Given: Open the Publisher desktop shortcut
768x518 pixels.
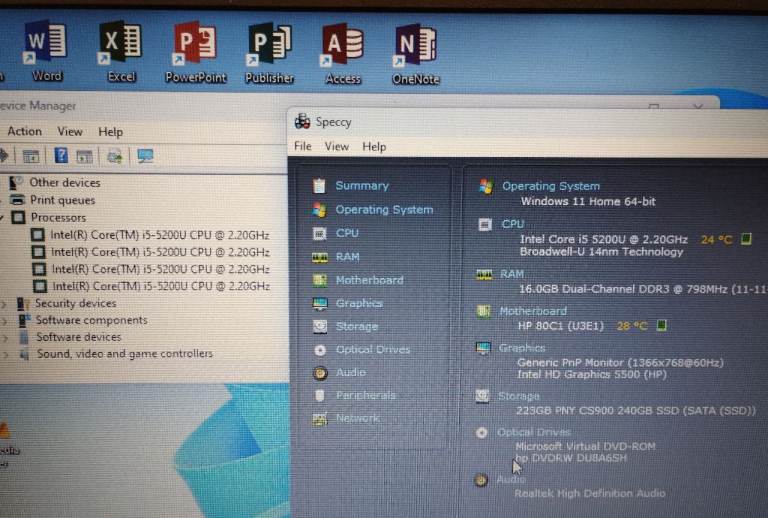Looking at the screenshot, I should [270, 50].
